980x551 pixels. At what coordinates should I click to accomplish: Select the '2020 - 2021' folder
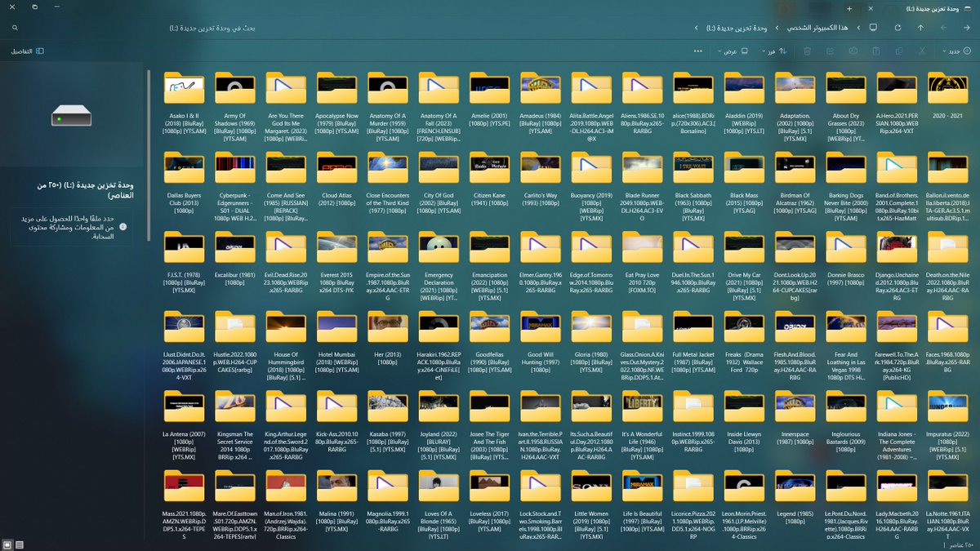click(947, 97)
